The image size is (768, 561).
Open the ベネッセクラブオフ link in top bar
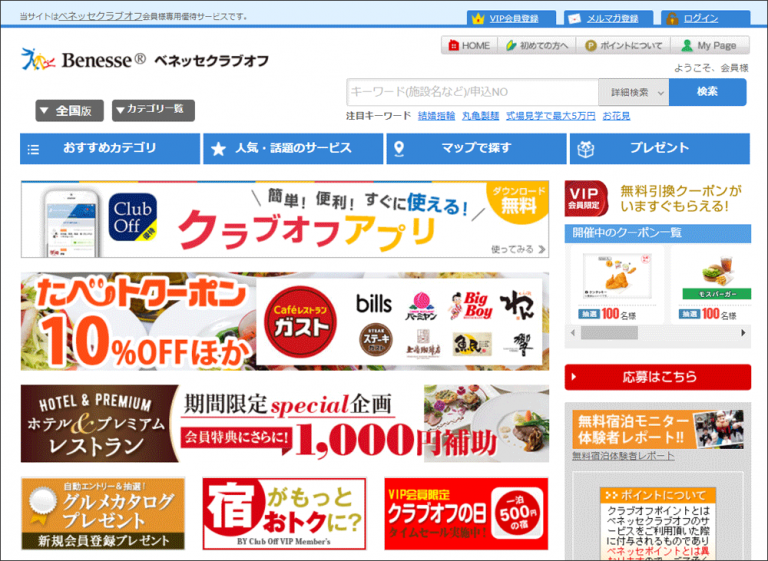click(100, 16)
